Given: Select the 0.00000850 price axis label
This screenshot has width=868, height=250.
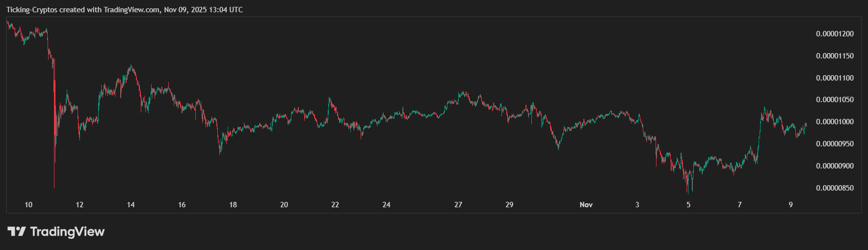Looking at the screenshot, I should [835, 188].
